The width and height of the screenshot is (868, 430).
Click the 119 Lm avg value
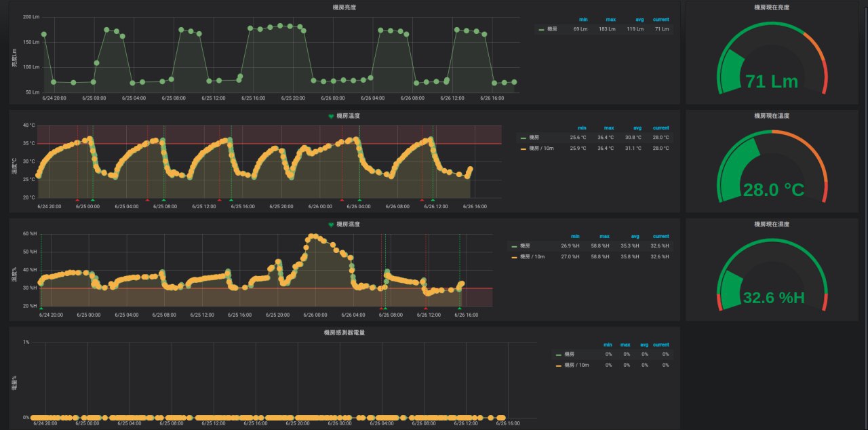tap(635, 29)
